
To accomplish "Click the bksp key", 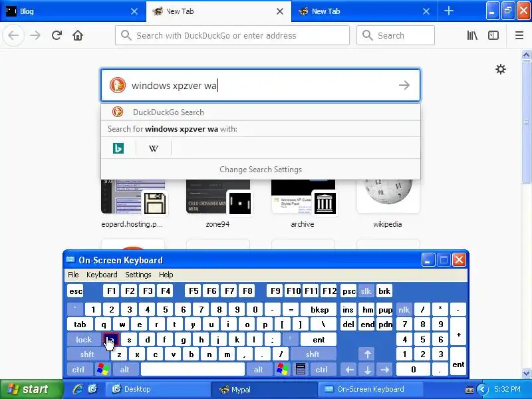I will pyautogui.click(x=319, y=309).
